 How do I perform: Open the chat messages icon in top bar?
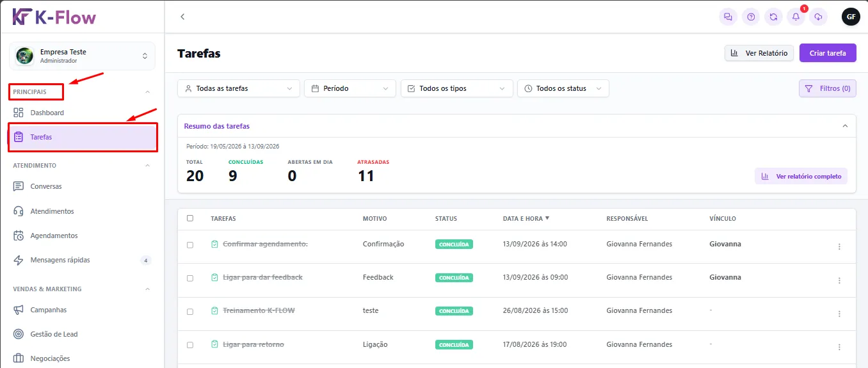point(728,17)
